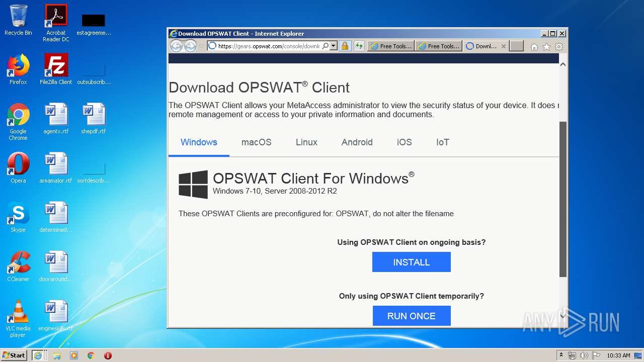This screenshot has width=644, height=362.
Task: Select engineskills.rtf file on desktop
Action: (56, 316)
